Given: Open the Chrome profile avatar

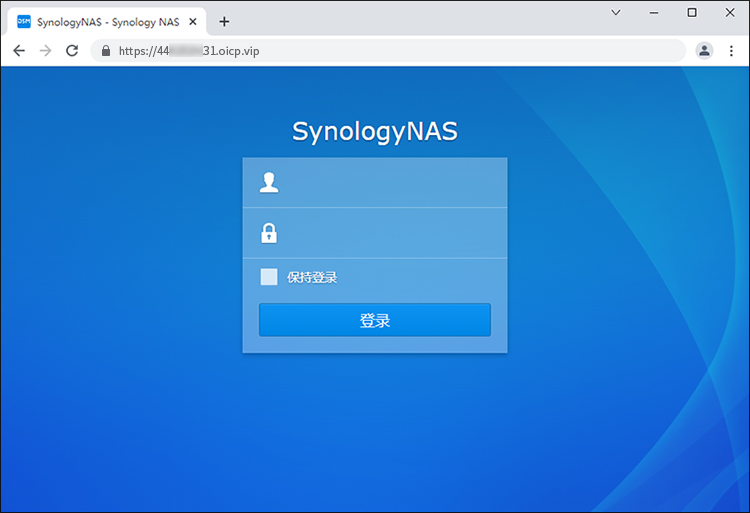Looking at the screenshot, I should point(705,50).
